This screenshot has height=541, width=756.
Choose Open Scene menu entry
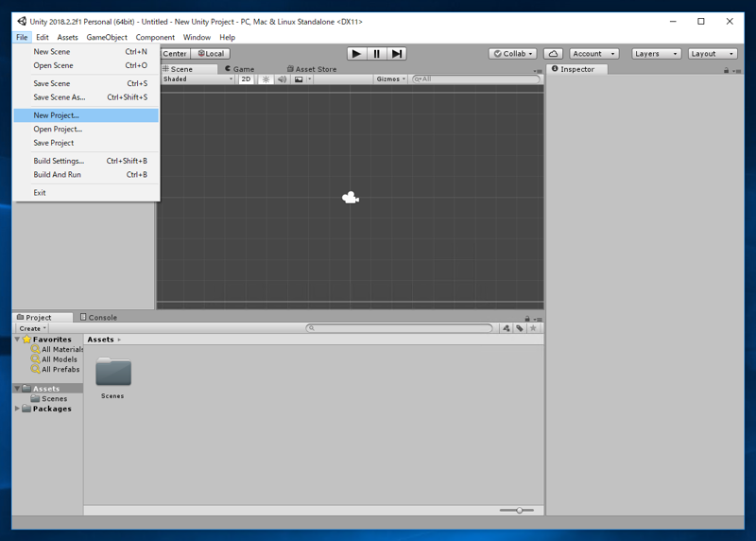(x=86, y=65)
